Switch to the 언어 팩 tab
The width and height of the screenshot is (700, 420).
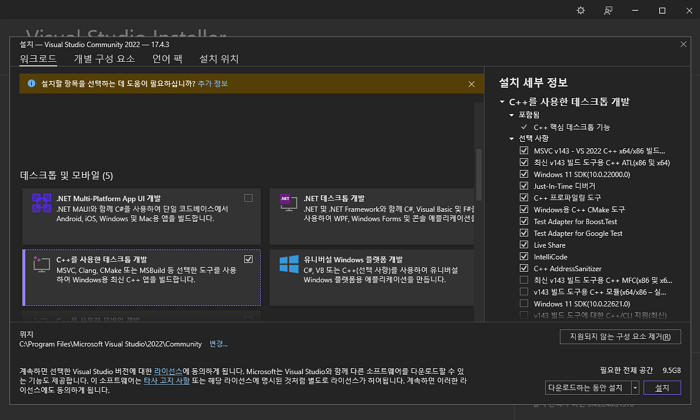click(x=167, y=59)
